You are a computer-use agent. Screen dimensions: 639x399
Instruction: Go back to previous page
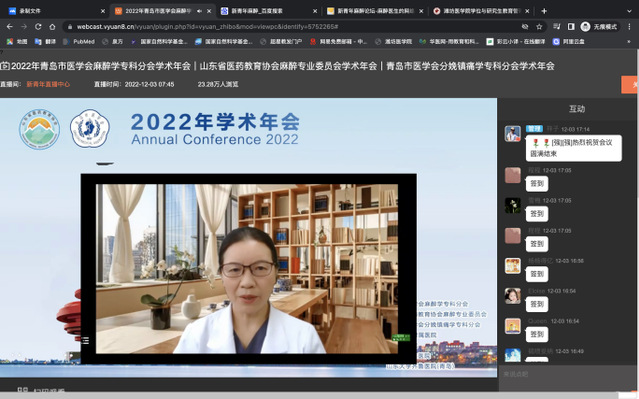10,26
